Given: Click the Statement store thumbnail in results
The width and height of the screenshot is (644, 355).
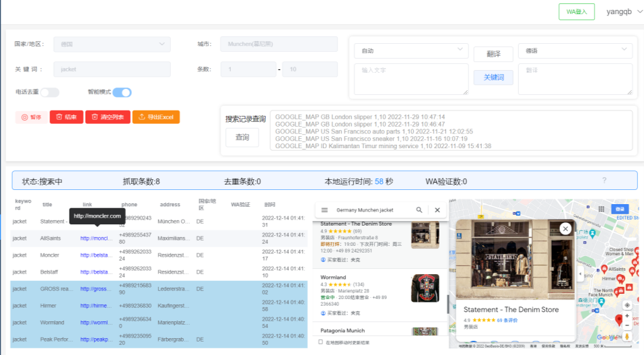Looking at the screenshot, I should (425, 234).
